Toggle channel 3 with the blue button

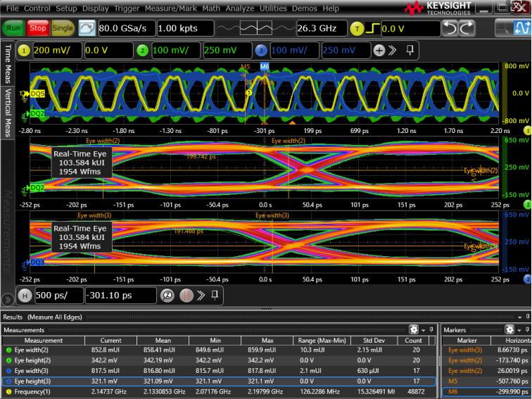[262, 51]
